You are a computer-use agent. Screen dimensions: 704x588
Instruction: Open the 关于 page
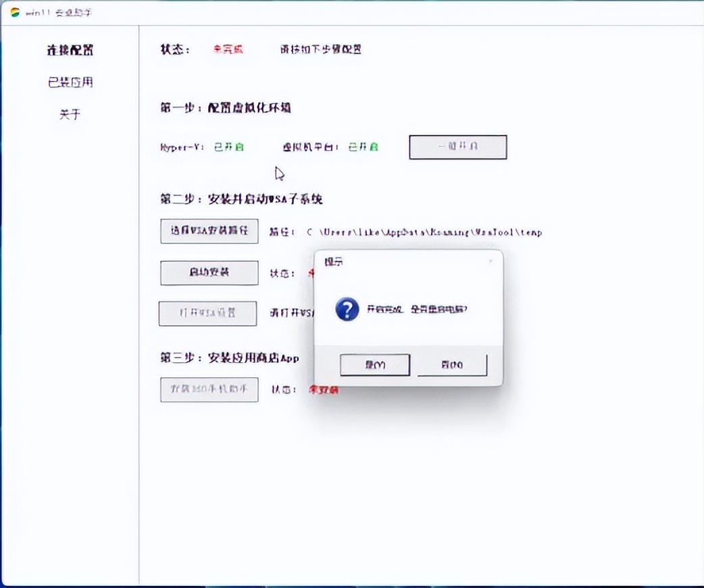click(x=71, y=115)
